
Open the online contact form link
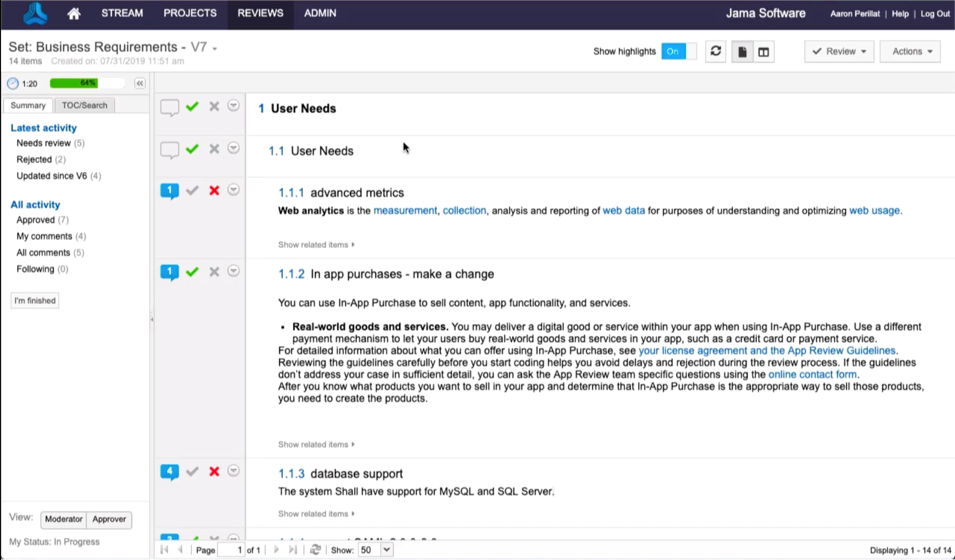812,375
